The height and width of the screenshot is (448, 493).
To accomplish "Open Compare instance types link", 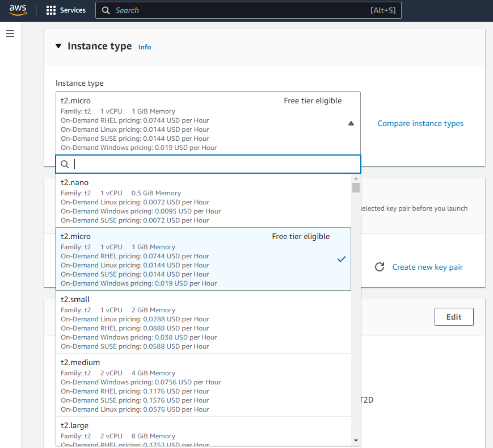I will (420, 123).
